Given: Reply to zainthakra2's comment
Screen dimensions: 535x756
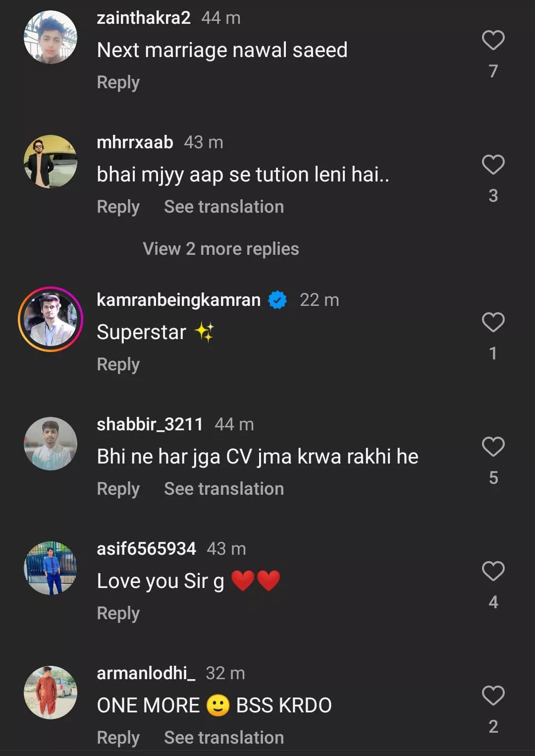Looking at the screenshot, I should pyautogui.click(x=118, y=82).
